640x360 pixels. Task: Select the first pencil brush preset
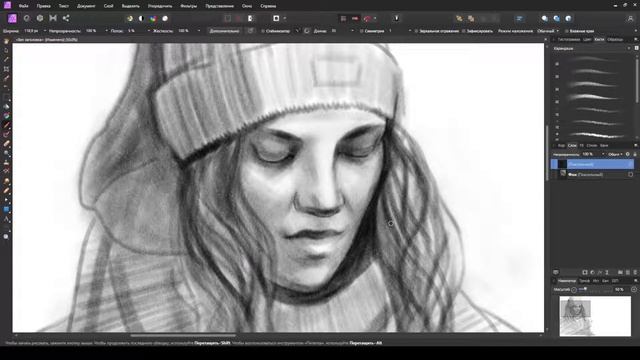coord(594,60)
